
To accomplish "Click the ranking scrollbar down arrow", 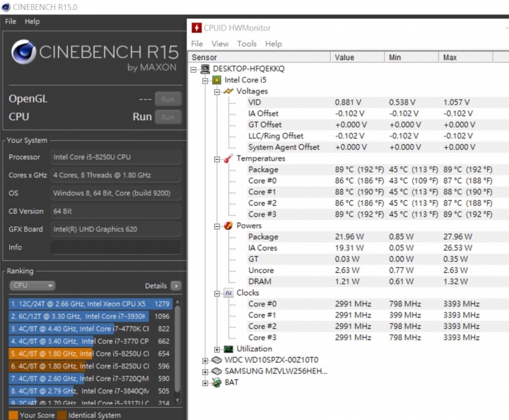I will [x=177, y=400].
